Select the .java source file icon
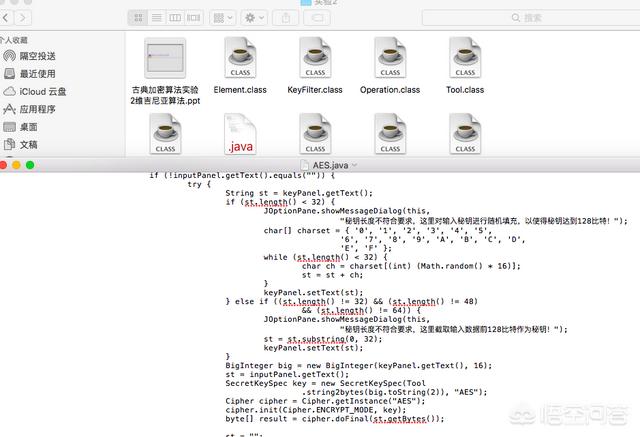Image resolution: width=640 pixels, height=437 pixels. (x=240, y=134)
